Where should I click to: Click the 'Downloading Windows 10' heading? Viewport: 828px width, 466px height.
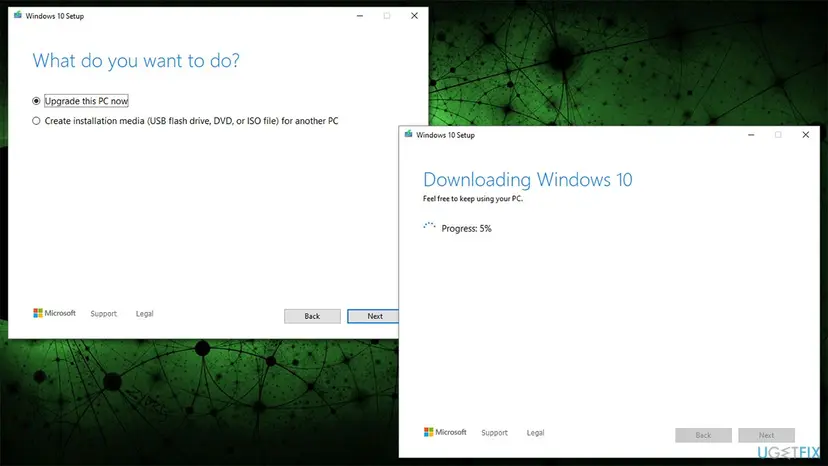[528, 180]
